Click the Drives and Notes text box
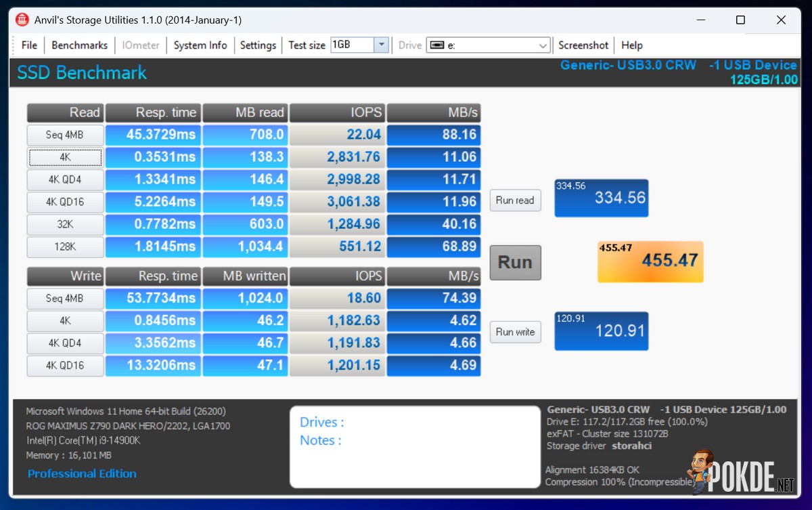Screen dimensions: 812x510 (x=415, y=447)
